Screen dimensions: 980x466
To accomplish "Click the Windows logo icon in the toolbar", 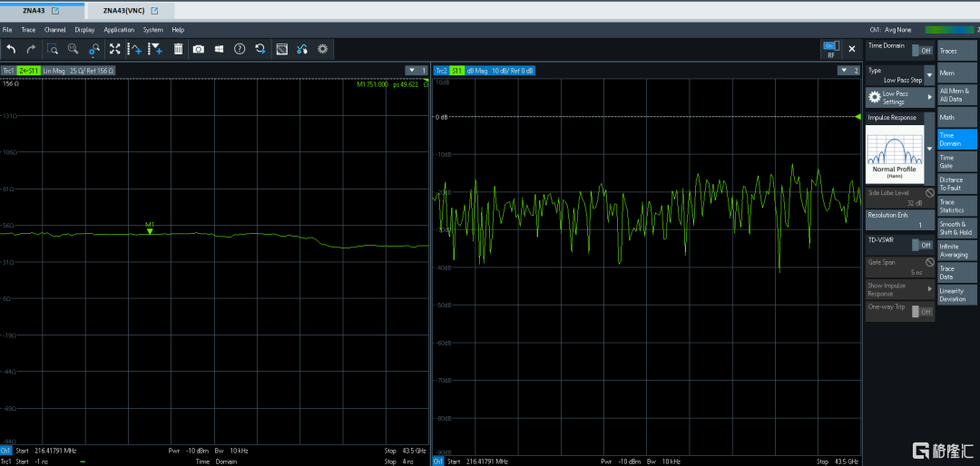I will tap(219, 49).
